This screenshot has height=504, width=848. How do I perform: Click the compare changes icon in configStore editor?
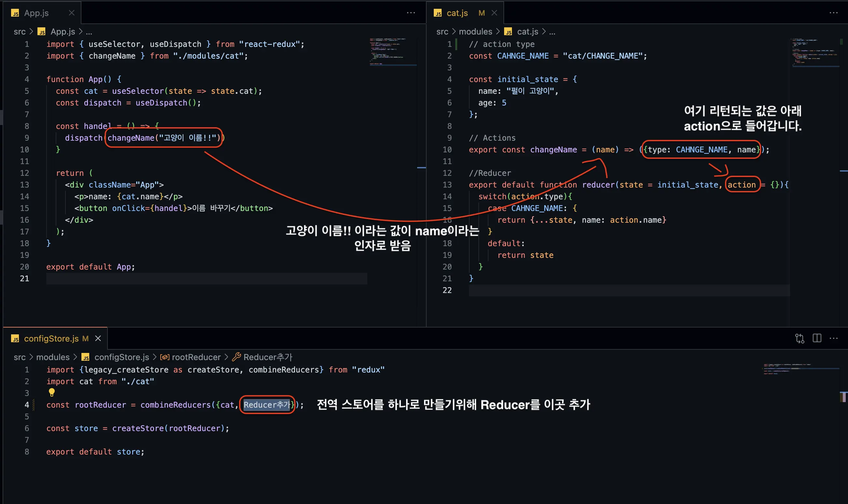pyautogui.click(x=799, y=338)
